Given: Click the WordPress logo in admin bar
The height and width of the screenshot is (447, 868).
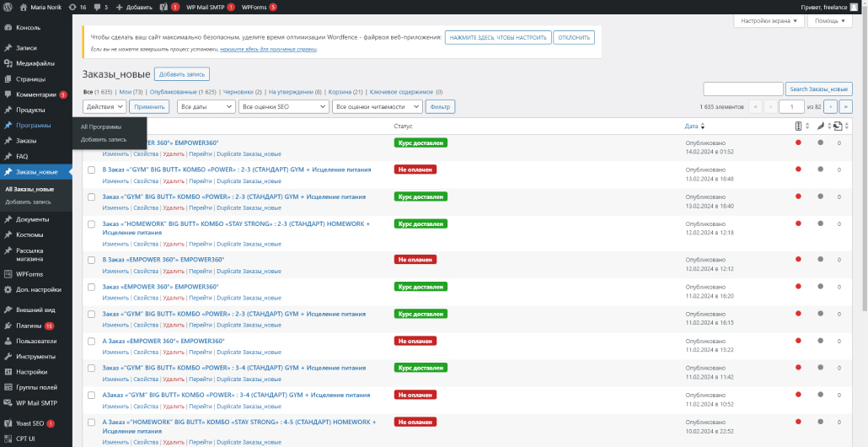Looking at the screenshot, I should click(x=8, y=7).
